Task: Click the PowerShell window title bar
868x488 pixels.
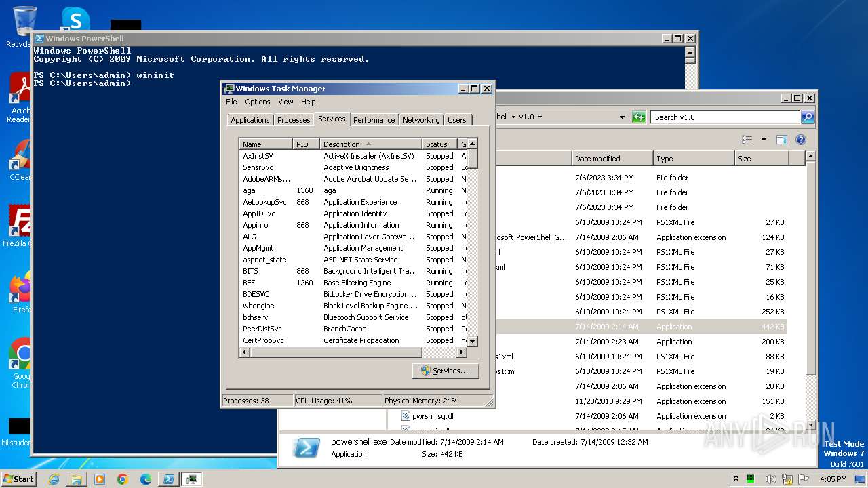Action: (x=346, y=39)
